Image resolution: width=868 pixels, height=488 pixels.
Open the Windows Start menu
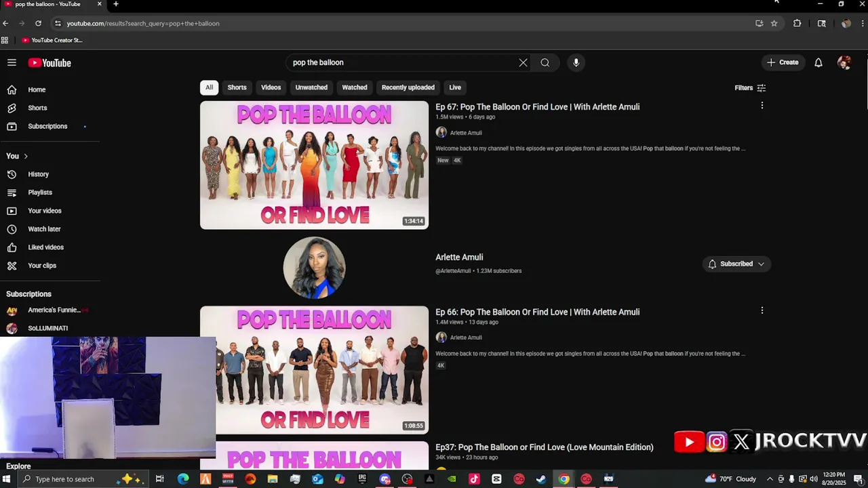(x=7, y=479)
